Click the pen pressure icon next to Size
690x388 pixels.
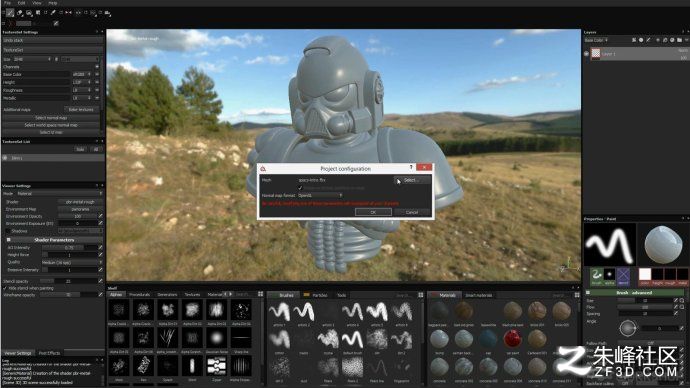pos(675,300)
